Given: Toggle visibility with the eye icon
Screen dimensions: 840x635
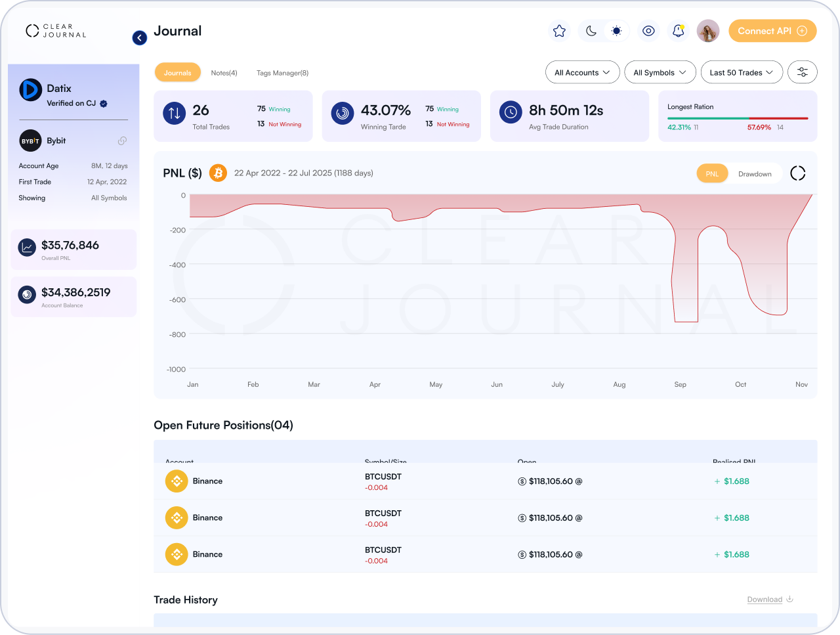Looking at the screenshot, I should pyautogui.click(x=648, y=31).
